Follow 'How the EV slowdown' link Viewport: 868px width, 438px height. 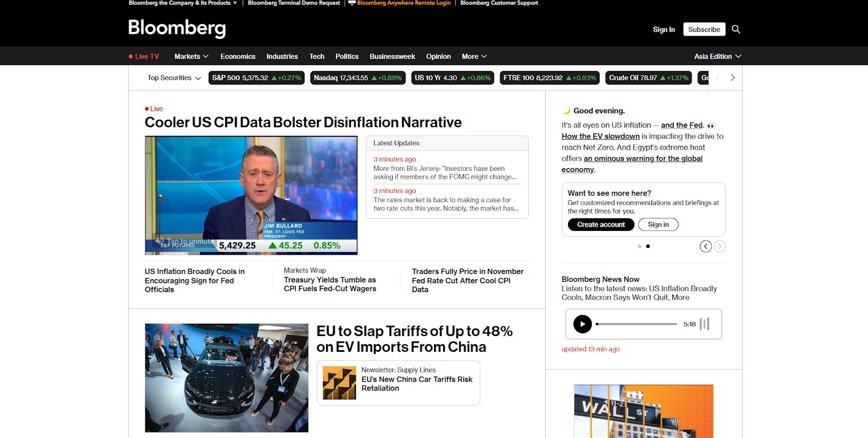click(601, 136)
